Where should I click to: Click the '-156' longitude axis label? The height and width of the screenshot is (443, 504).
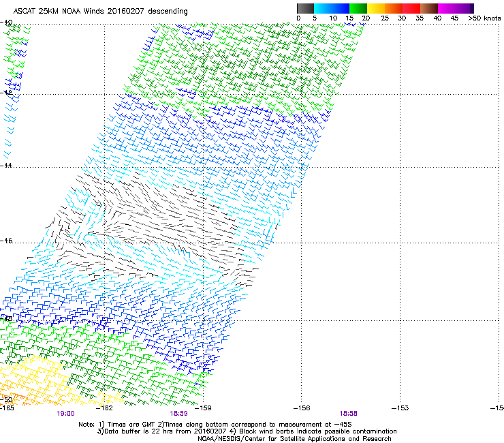pos(302,408)
